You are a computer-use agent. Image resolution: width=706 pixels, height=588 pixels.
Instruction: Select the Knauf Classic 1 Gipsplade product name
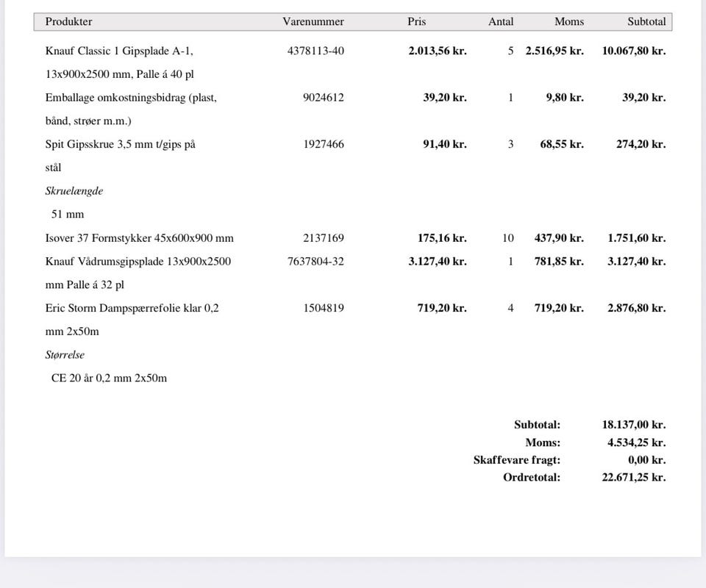pyautogui.click(x=120, y=62)
